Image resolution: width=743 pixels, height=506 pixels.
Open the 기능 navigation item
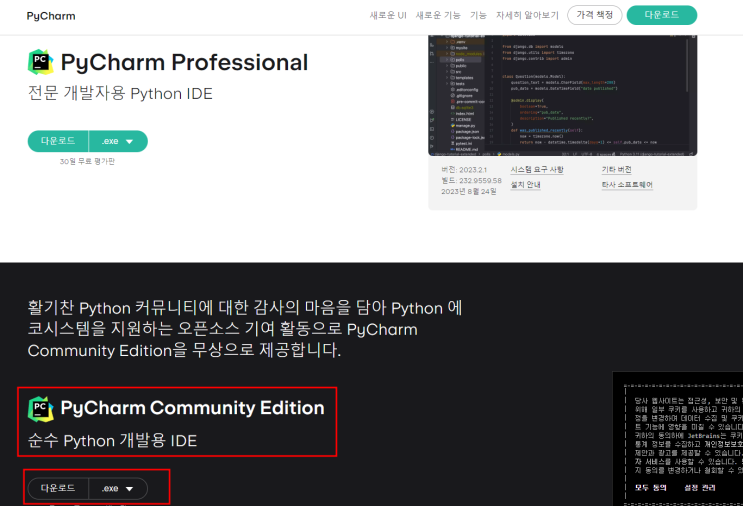pyautogui.click(x=478, y=15)
